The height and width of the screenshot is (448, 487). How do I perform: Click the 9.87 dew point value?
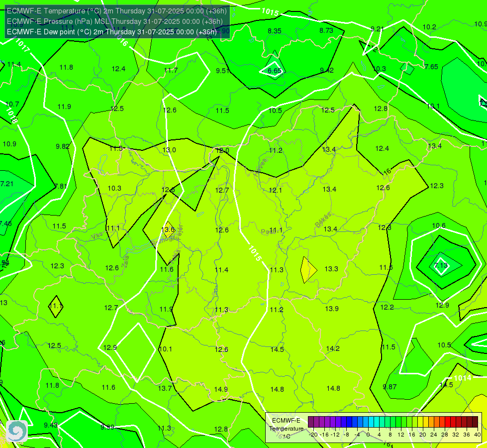pyautogui.click(x=390, y=387)
